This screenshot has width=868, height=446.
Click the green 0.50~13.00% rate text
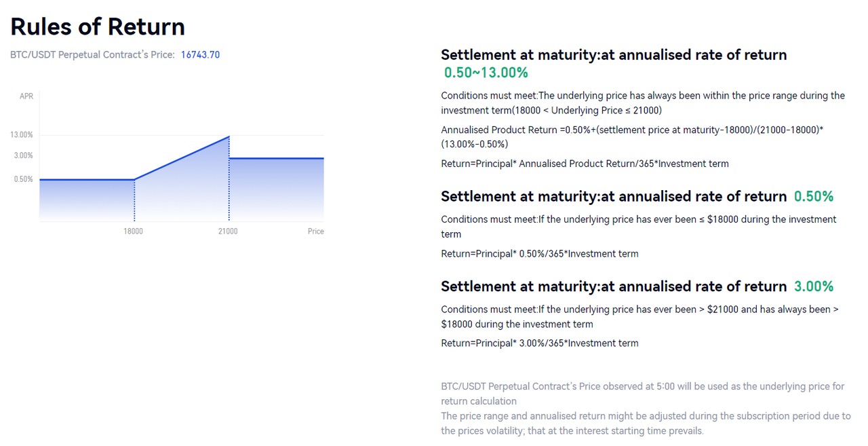point(486,73)
